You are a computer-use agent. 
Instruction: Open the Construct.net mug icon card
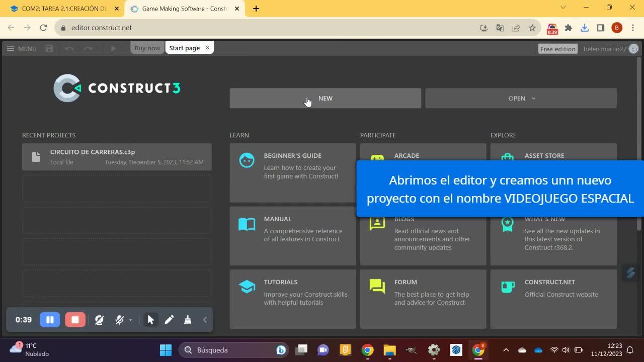coord(553,299)
